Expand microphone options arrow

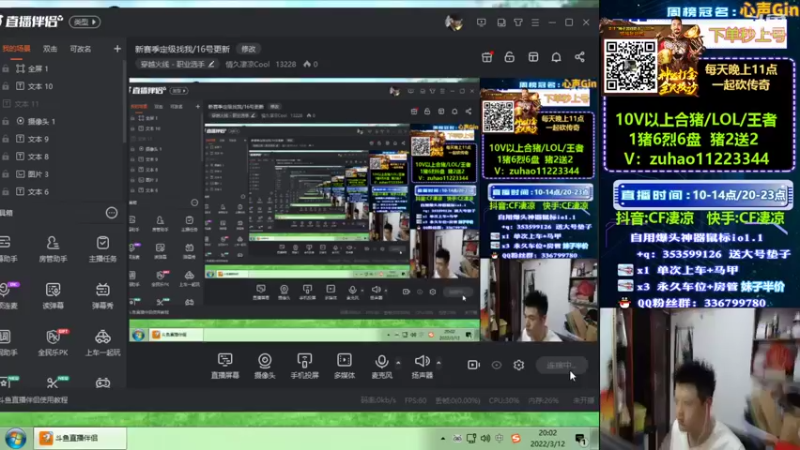coord(398,363)
